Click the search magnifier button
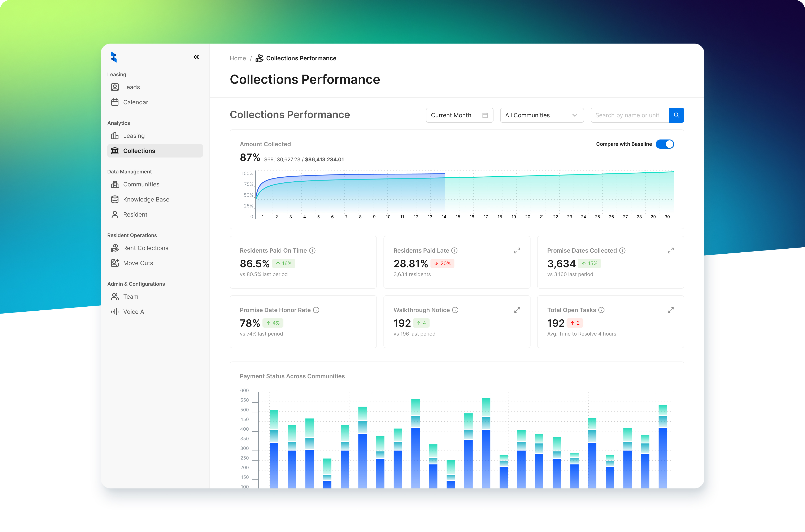The width and height of the screenshot is (805, 532). pyautogui.click(x=677, y=115)
